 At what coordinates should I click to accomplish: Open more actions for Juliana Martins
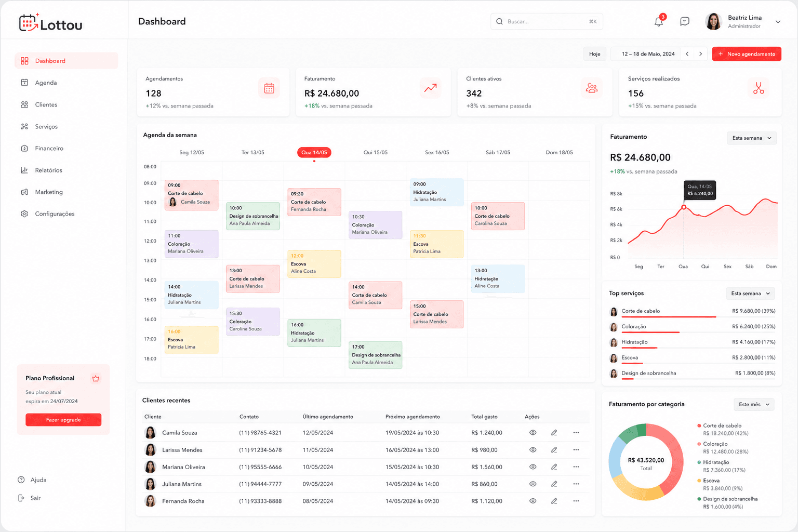click(576, 484)
